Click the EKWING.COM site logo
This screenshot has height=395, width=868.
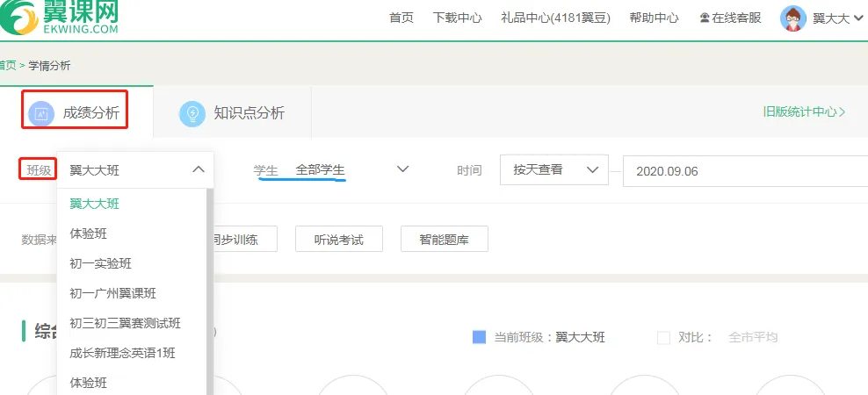[59, 18]
